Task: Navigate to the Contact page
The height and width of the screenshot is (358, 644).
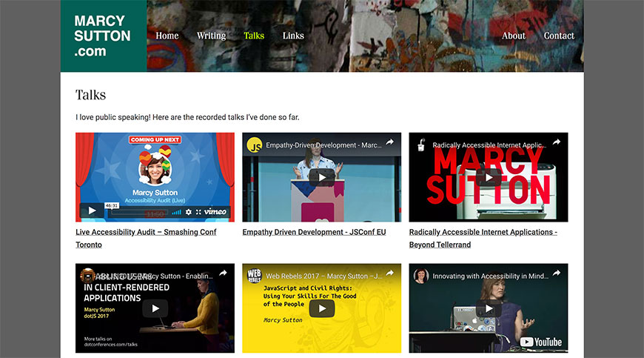Action: [559, 36]
